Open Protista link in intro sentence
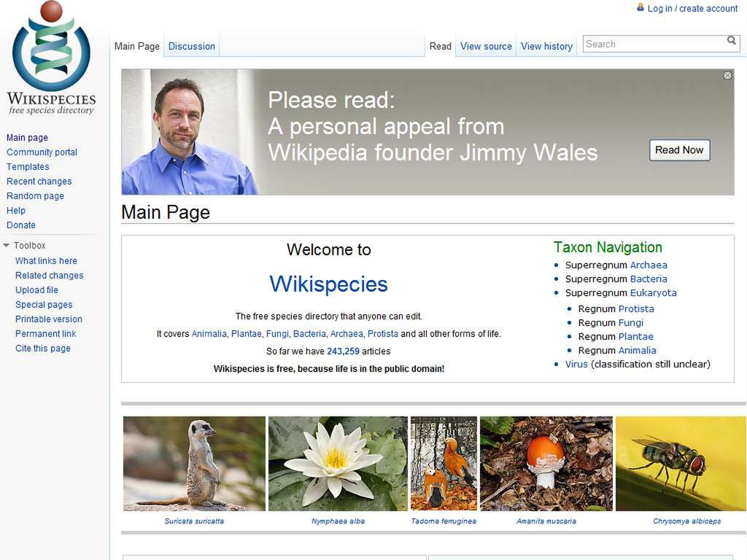Image resolution: width=747 pixels, height=560 pixels. (382, 334)
